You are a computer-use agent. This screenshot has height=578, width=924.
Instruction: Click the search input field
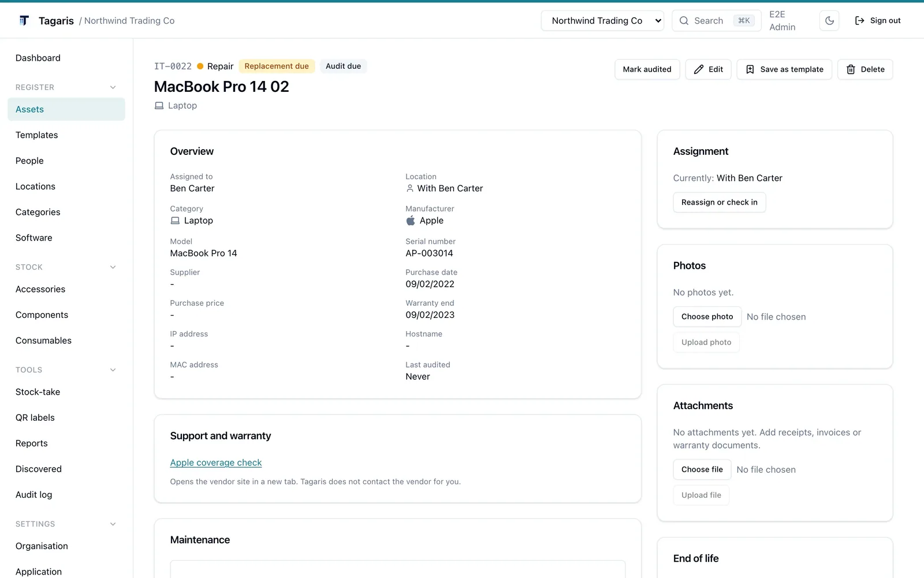[x=716, y=21]
